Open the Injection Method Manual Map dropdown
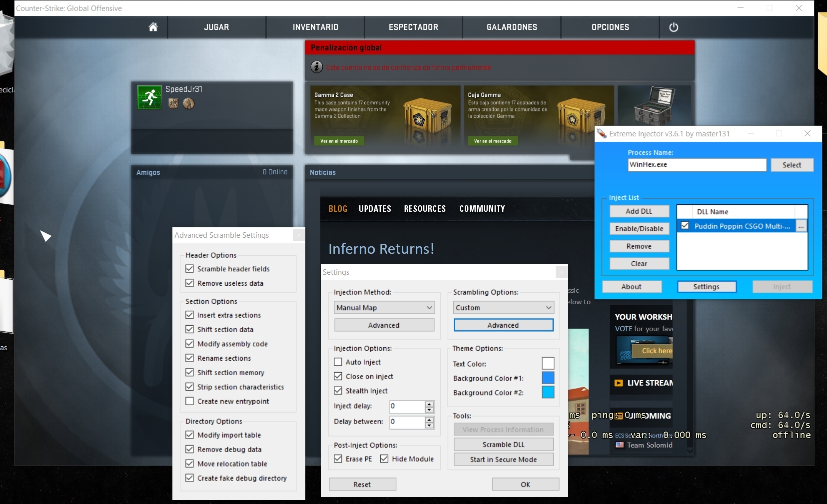The image size is (827, 504). [x=384, y=308]
